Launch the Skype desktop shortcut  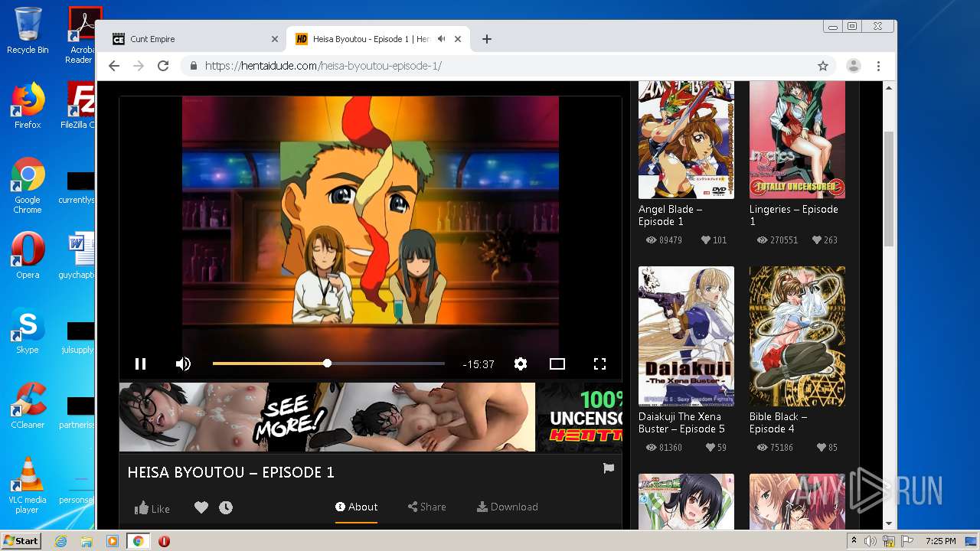click(x=28, y=331)
